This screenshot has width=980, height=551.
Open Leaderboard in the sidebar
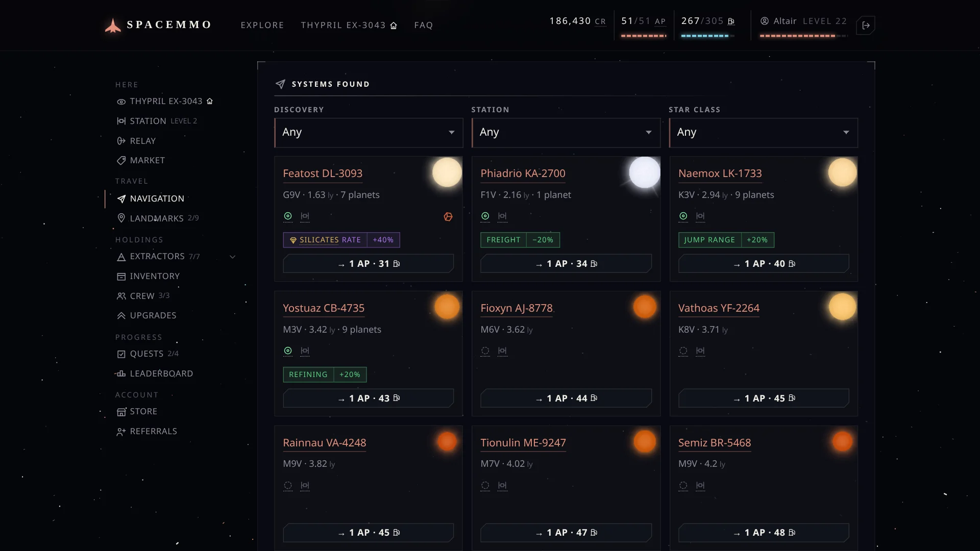154,374
